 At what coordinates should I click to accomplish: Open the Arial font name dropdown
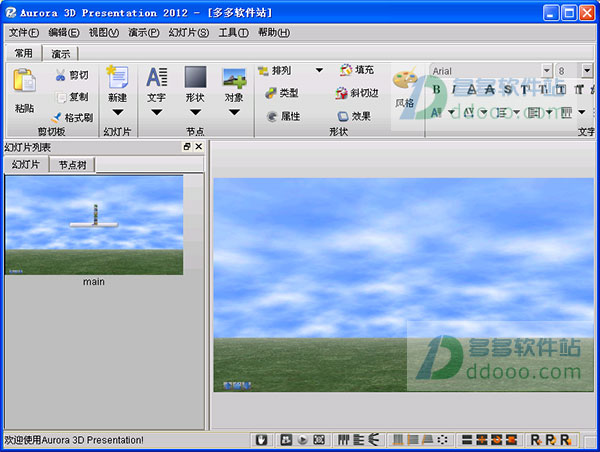(547, 70)
